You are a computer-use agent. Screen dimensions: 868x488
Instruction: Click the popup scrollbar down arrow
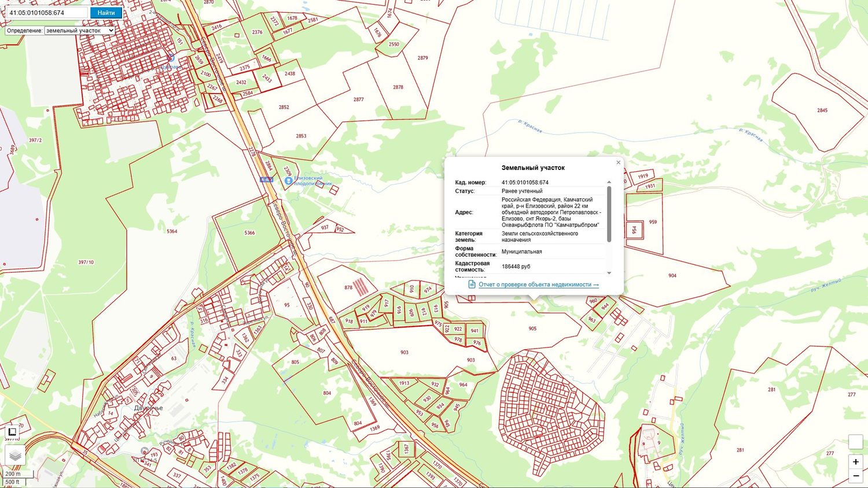coord(609,273)
